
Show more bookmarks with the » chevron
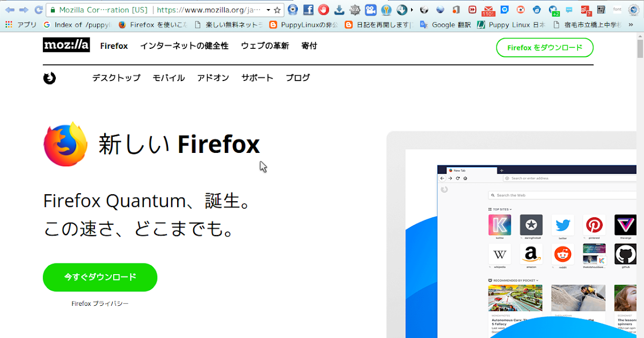pyautogui.click(x=631, y=25)
